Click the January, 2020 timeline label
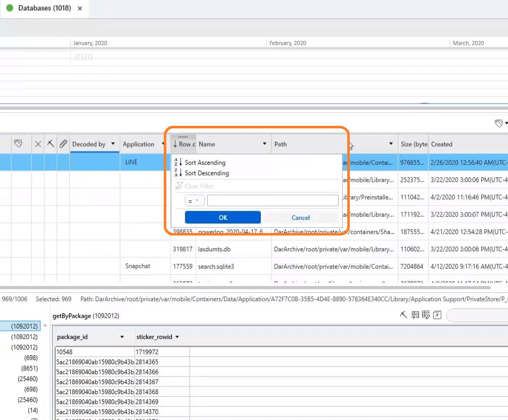This screenshot has height=420, width=508. click(90, 43)
